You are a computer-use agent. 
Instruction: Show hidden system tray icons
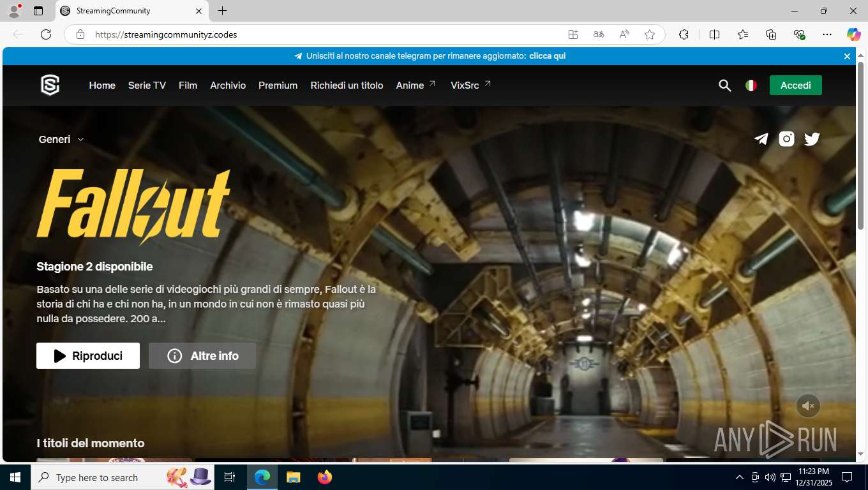point(740,477)
